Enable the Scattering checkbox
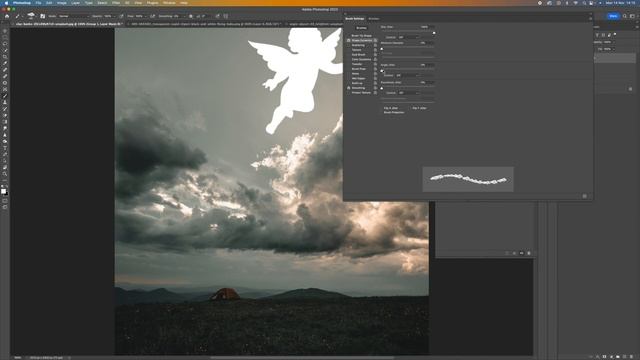The width and height of the screenshot is (640, 360). click(349, 45)
